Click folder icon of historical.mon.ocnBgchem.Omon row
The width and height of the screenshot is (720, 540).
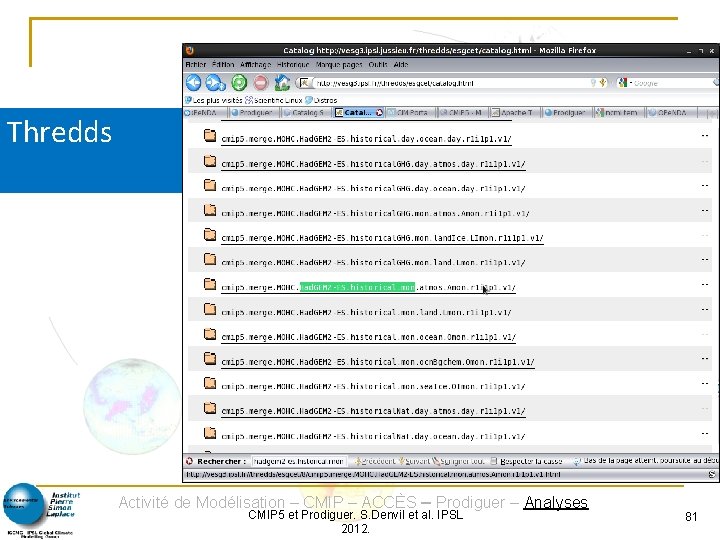pyautogui.click(x=210, y=359)
